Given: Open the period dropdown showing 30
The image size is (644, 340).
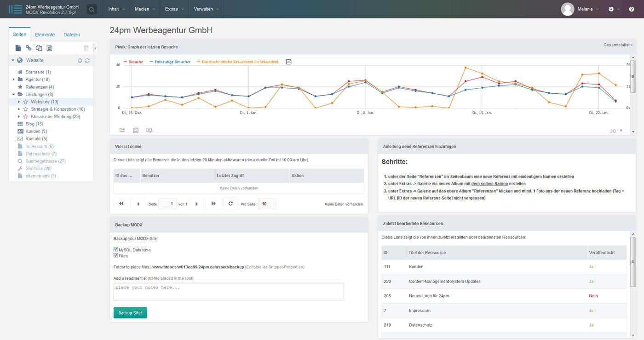Looking at the screenshot, I should pyautogui.click(x=616, y=131).
